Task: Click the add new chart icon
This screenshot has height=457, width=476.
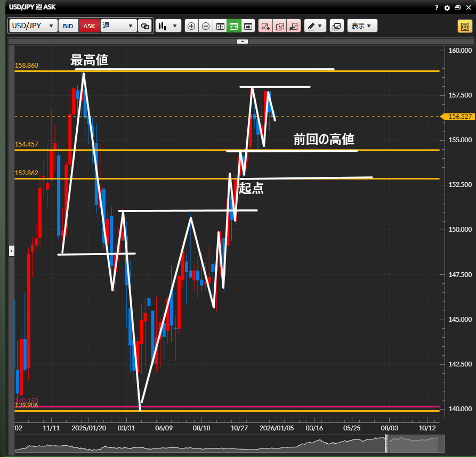Action: coord(265,26)
